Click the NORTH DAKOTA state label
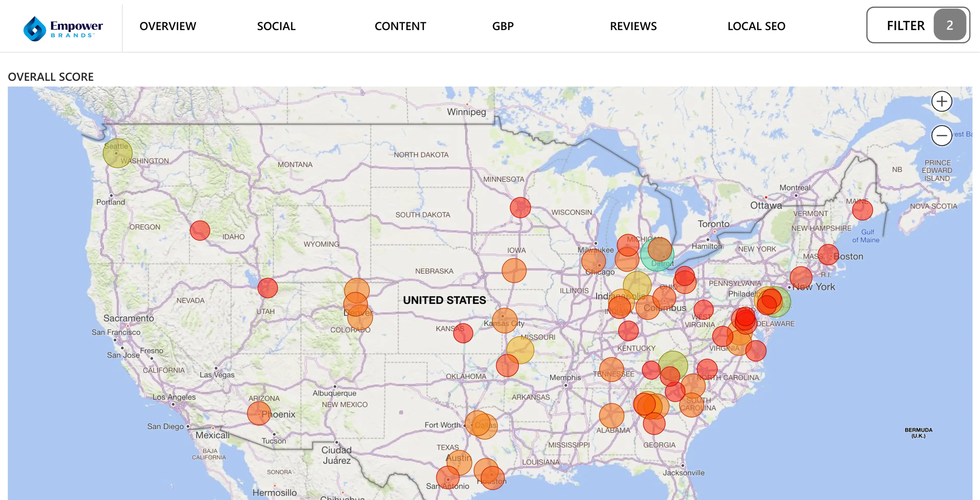This screenshot has width=980, height=500. 421,155
